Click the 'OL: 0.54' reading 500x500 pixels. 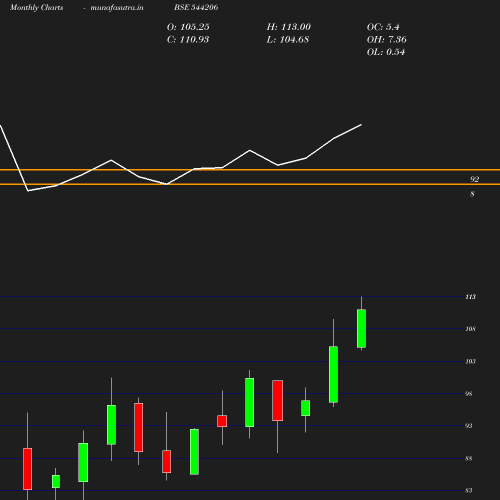point(386,52)
